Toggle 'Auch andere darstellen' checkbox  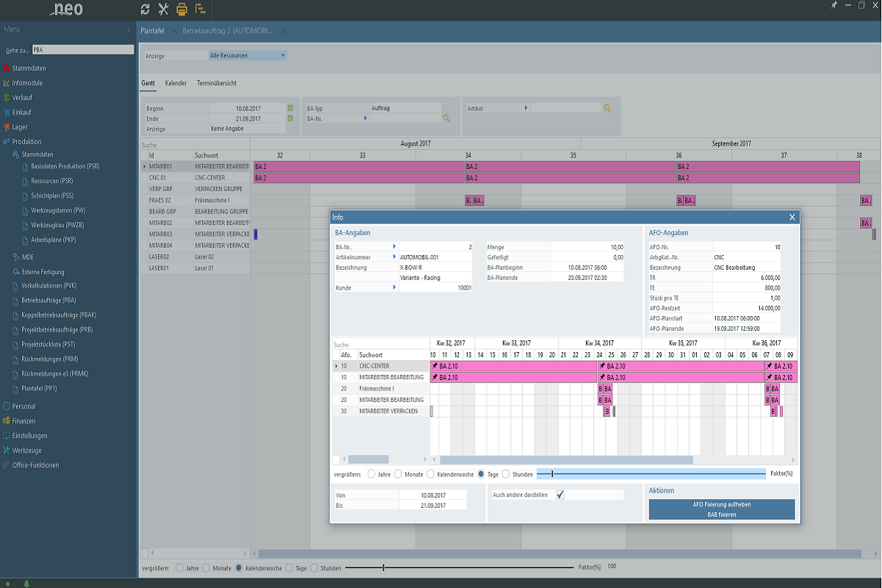pyautogui.click(x=560, y=495)
